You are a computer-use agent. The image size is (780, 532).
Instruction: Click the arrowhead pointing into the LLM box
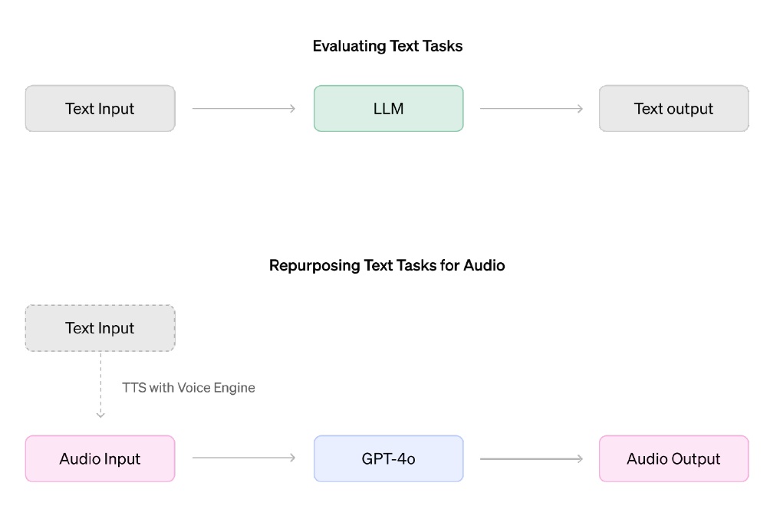pos(292,109)
